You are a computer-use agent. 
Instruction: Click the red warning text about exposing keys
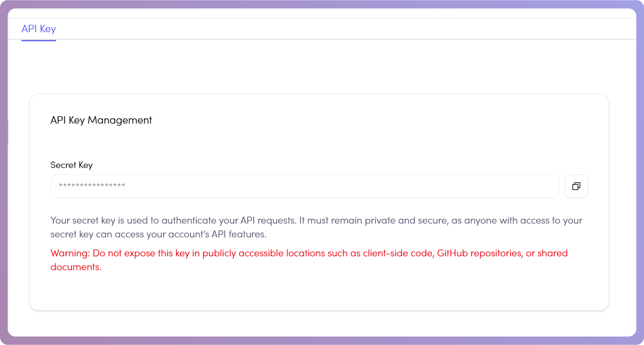pos(308,260)
